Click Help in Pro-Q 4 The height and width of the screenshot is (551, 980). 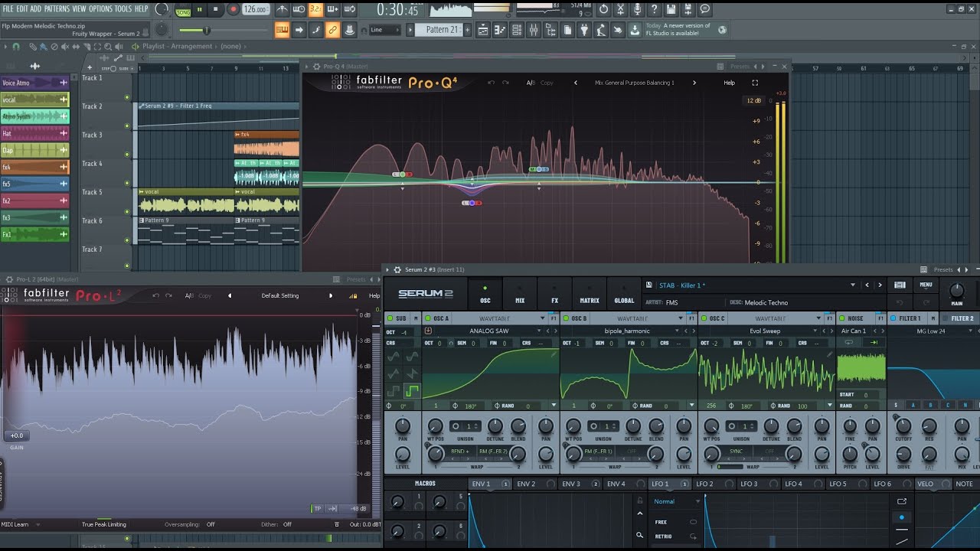(730, 83)
